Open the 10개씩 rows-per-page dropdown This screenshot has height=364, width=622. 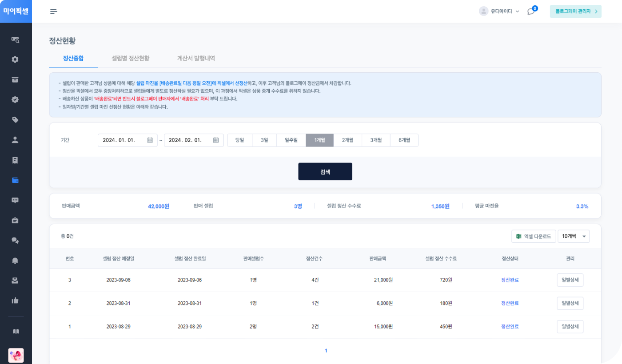coord(573,237)
